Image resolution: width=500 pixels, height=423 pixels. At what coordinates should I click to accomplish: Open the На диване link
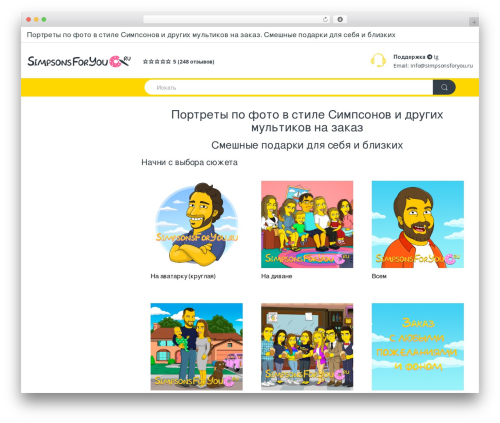click(x=276, y=276)
